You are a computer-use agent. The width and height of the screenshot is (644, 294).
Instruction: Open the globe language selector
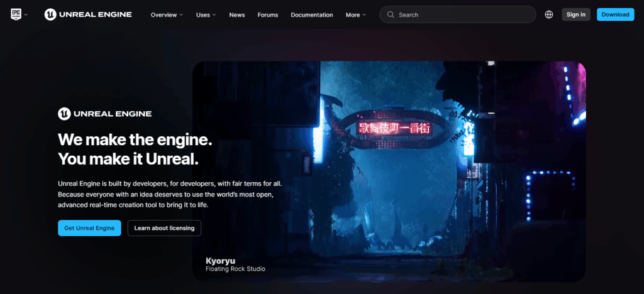point(549,14)
